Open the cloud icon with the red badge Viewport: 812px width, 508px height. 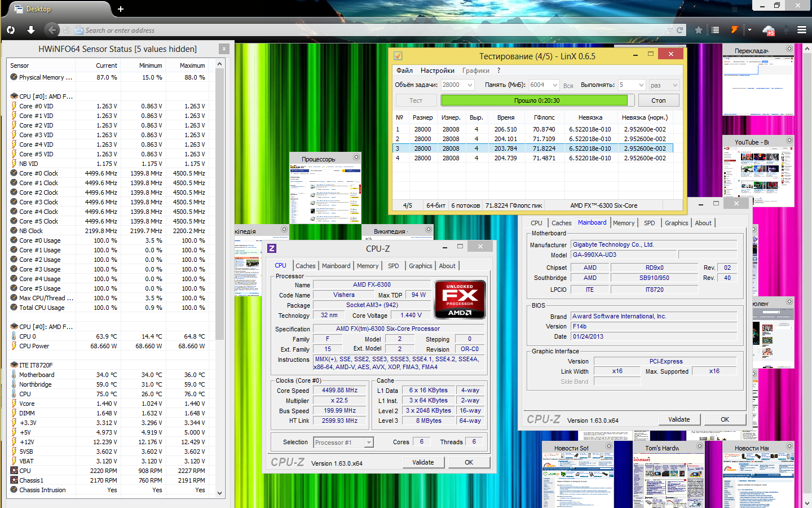pyautogui.click(x=769, y=30)
